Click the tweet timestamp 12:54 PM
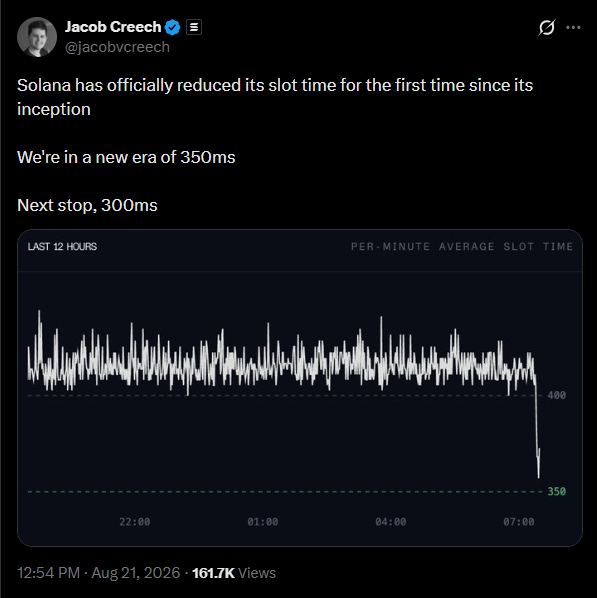This screenshot has height=598, width=597. (x=48, y=573)
